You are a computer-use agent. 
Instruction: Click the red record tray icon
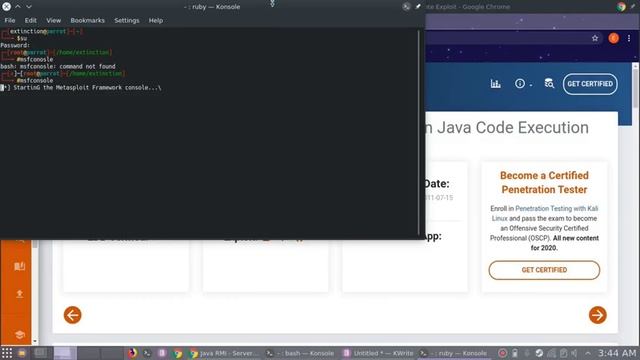(x=502, y=353)
